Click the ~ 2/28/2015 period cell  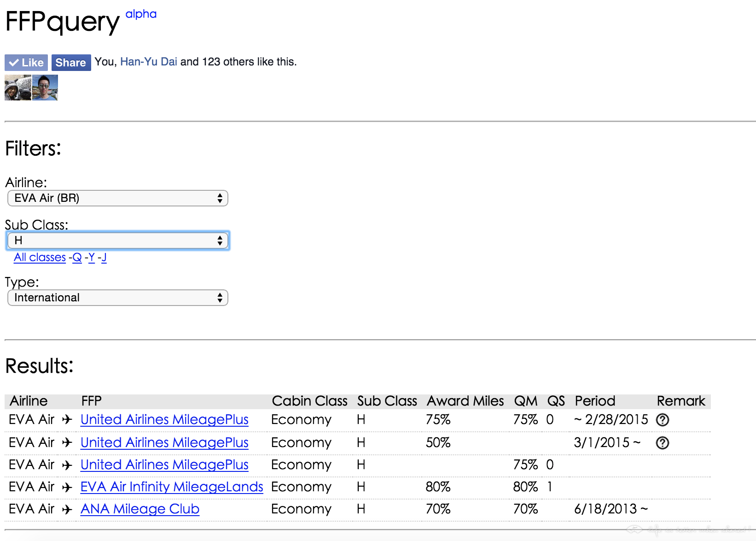pos(611,419)
